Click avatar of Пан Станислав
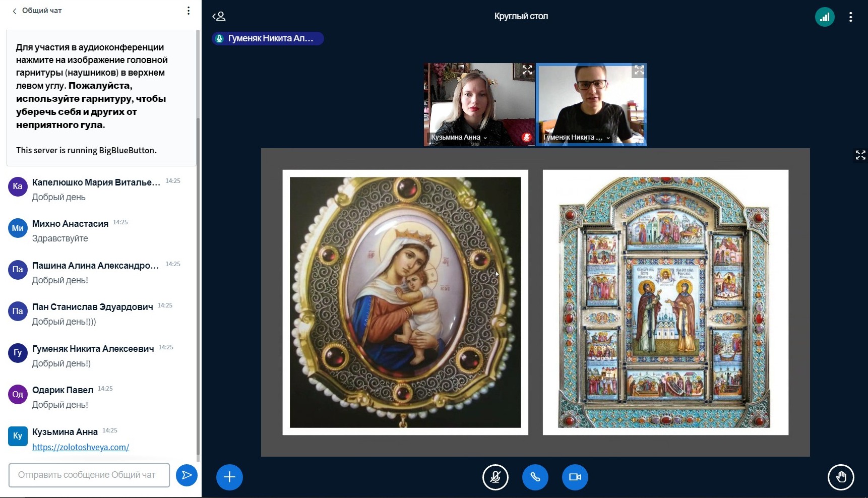Viewport: 868px width, 498px height. tap(18, 311)
